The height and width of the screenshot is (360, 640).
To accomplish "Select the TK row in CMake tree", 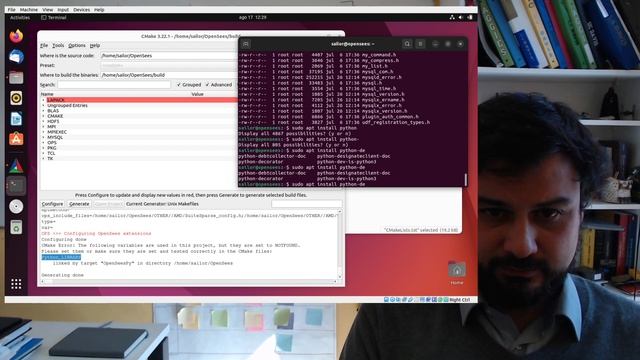I will [x=139, y=158].
